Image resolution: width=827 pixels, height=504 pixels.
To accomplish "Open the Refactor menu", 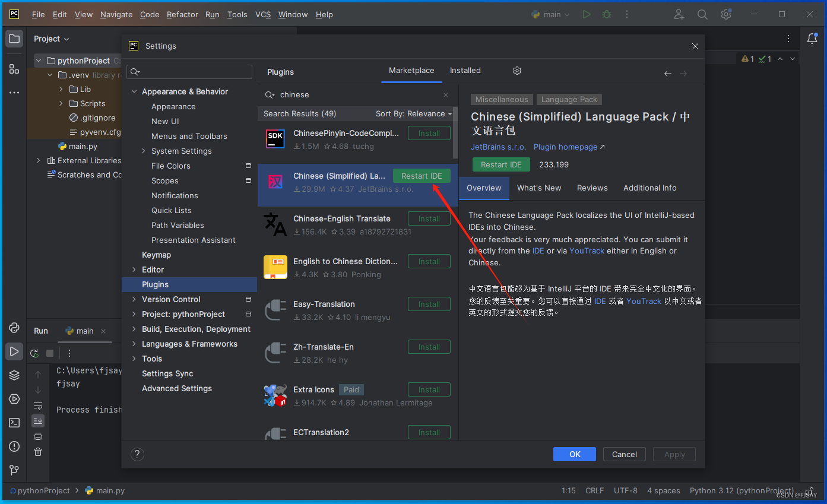I will [x=182, y=14].
